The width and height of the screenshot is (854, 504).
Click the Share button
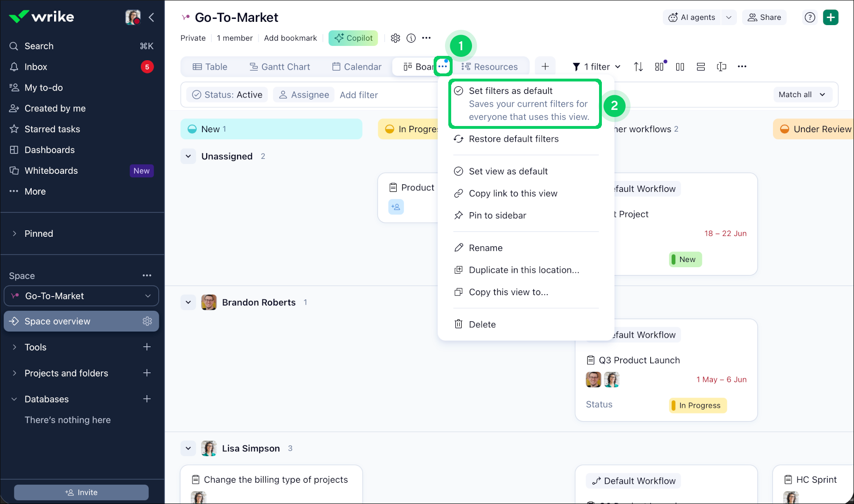click(764, 18)
